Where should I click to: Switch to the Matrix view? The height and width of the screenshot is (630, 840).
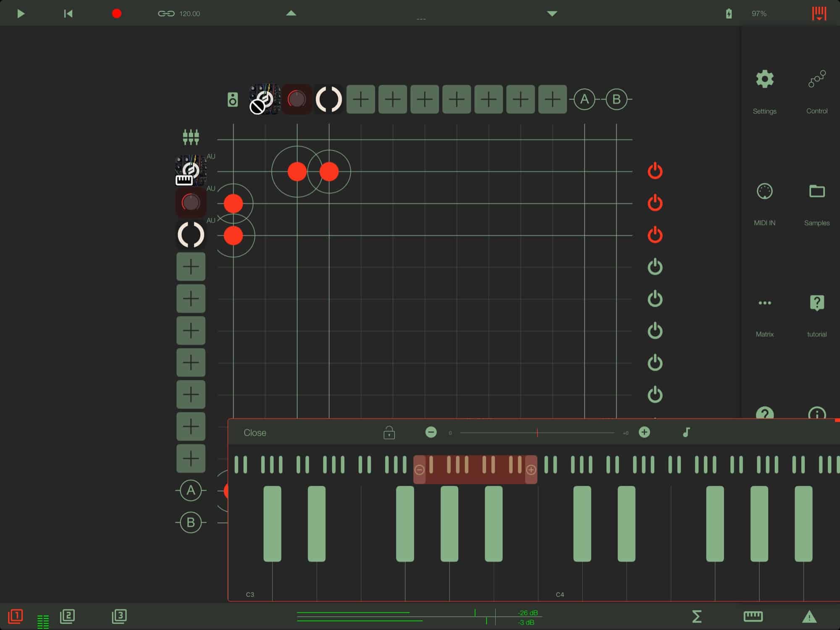click(x=764, y=303)
